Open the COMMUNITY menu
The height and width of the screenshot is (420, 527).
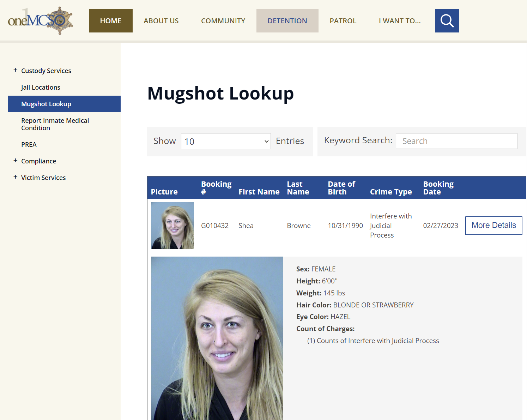pyautogui.click(x=223, y=21)
